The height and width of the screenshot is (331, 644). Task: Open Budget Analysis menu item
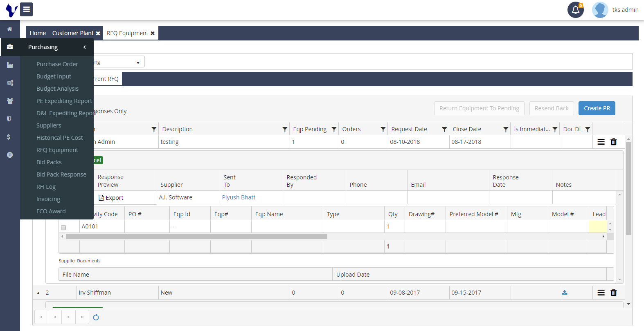pos(57,89)
